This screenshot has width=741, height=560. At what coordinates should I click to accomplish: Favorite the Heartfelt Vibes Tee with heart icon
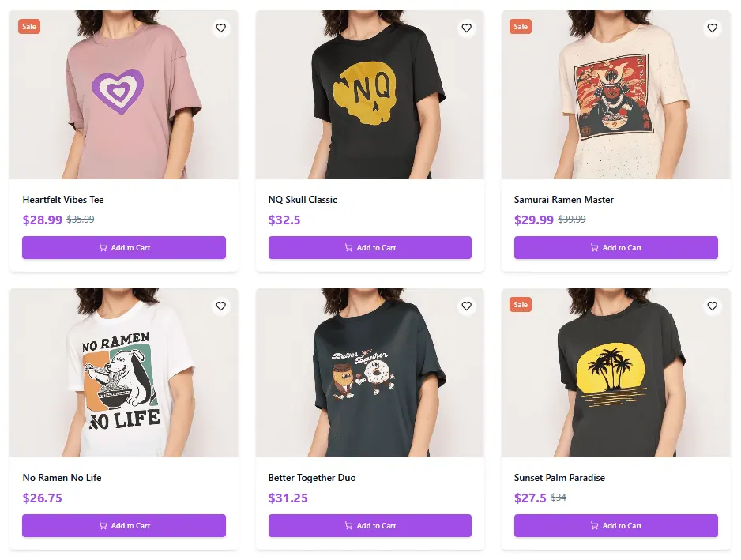pos(221,28)
